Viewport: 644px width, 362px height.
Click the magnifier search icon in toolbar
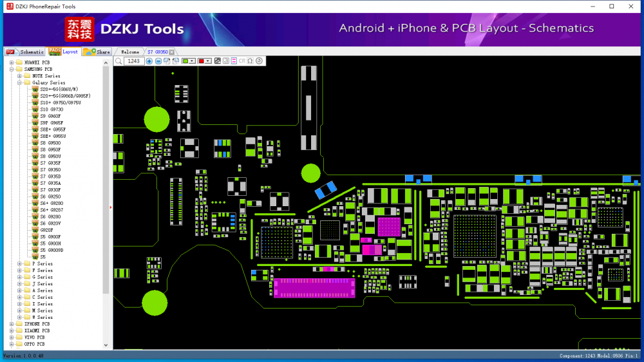118,61
